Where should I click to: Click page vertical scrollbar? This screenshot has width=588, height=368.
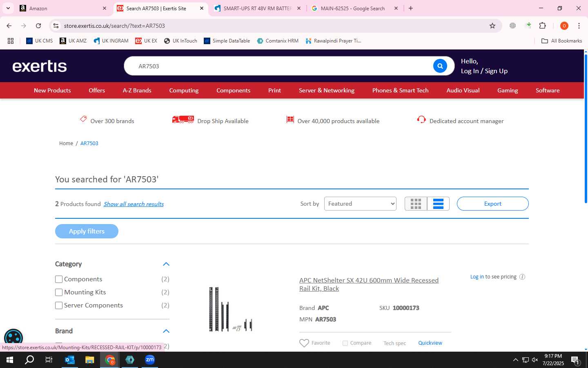[586, 129]
